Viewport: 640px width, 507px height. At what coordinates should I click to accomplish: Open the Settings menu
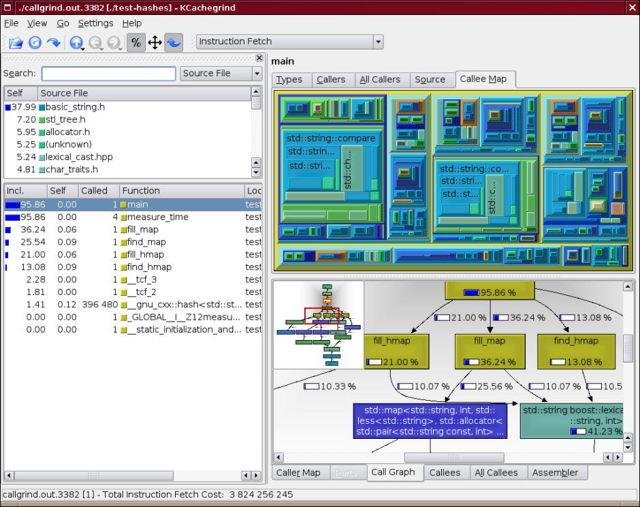click(x=96, y=23)
